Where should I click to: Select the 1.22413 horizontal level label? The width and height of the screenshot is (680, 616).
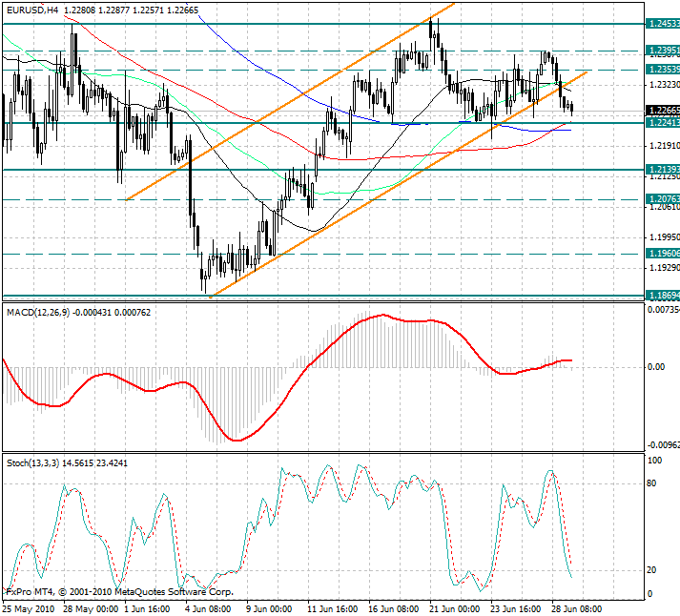tap(662, 122)
